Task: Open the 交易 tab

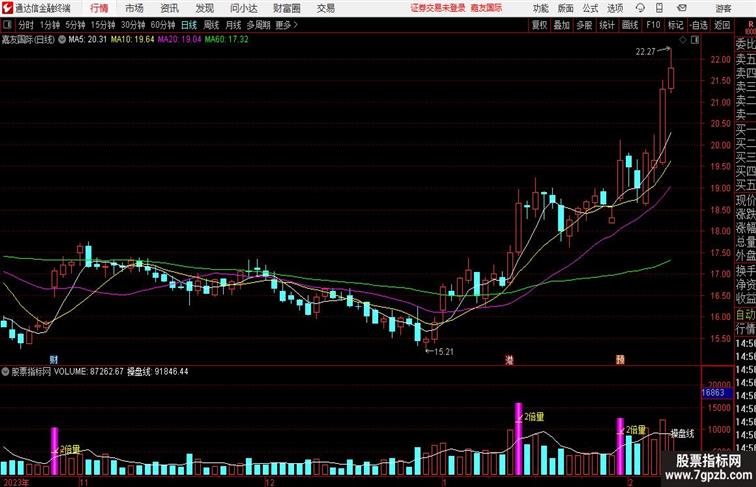Action: coord(325,8)
